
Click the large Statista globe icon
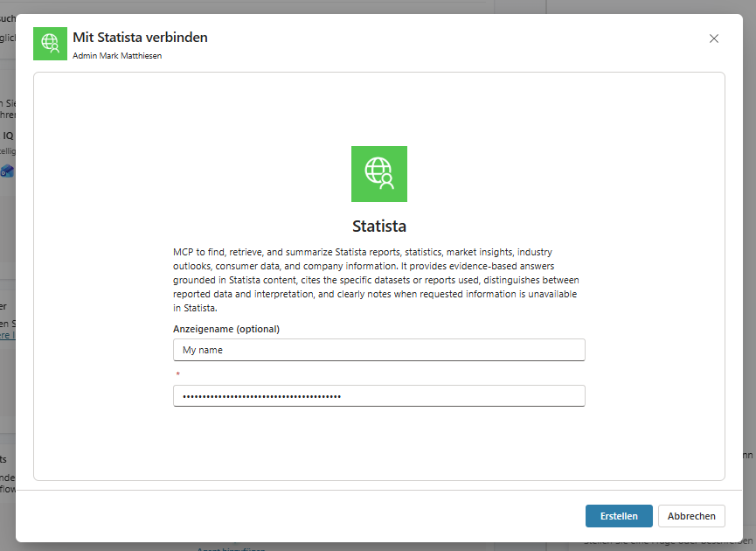coord(379,174)
